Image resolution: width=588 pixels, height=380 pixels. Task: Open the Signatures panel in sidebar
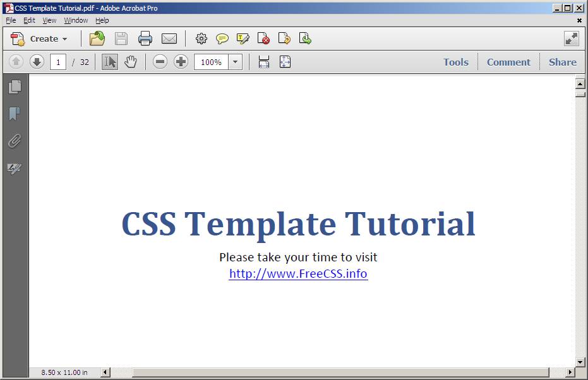[15, 169]
